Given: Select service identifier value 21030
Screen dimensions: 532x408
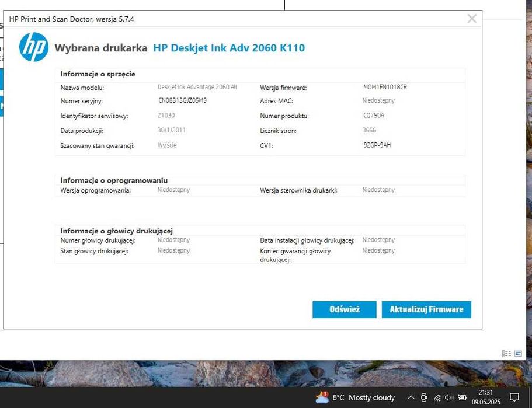Looking at the screenshot, I should (x=166, y=116).
